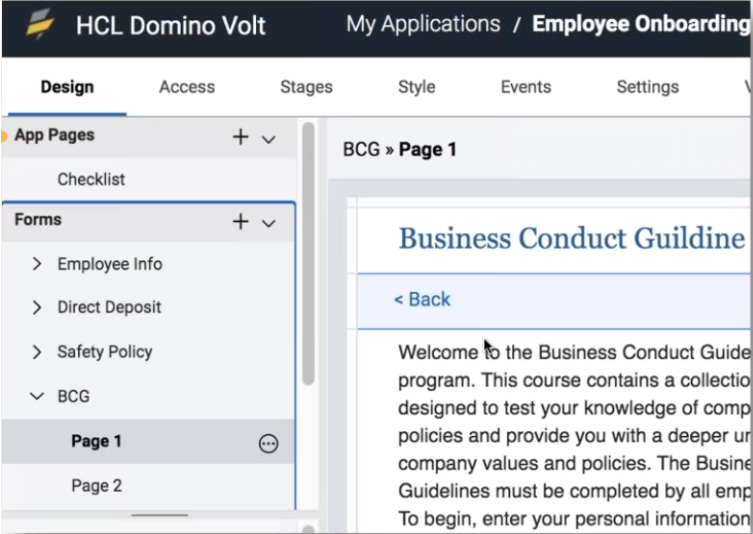
Task: Click the sidebar horizontal resize handle
Action: click(160, 515)
